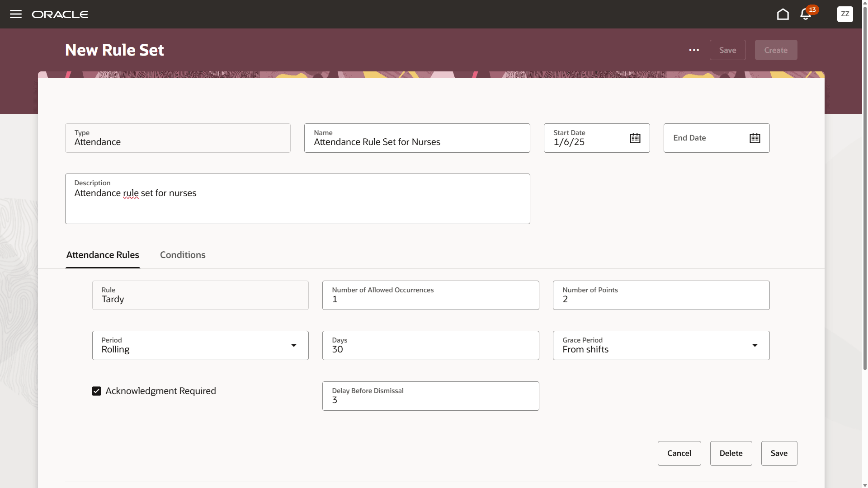Screen dimensions: 868x488
Task: Open the three-dot more actions menu
Action: pyautogui.click(x=694, y=50)
